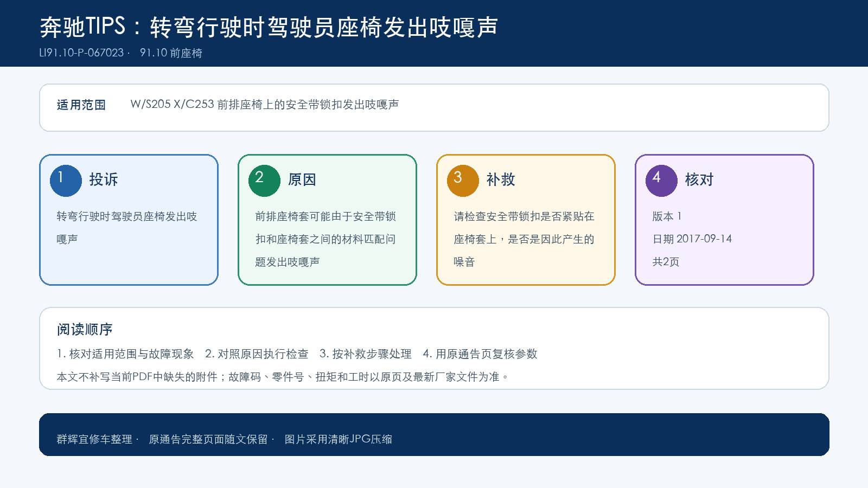The width and height of the screenshot is (868, 488).
Task: Click the date 日期 2017-09-14
Action: [692, 239]
